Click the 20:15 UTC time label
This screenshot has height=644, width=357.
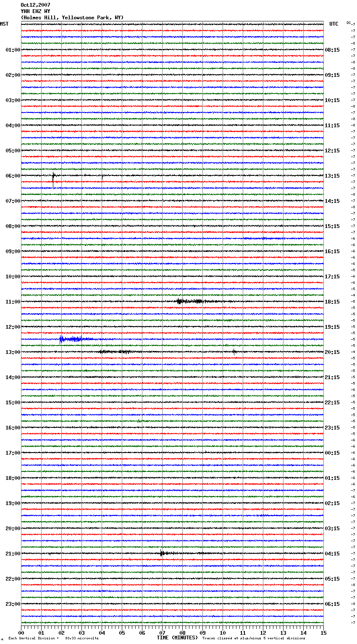click(332, 352)
